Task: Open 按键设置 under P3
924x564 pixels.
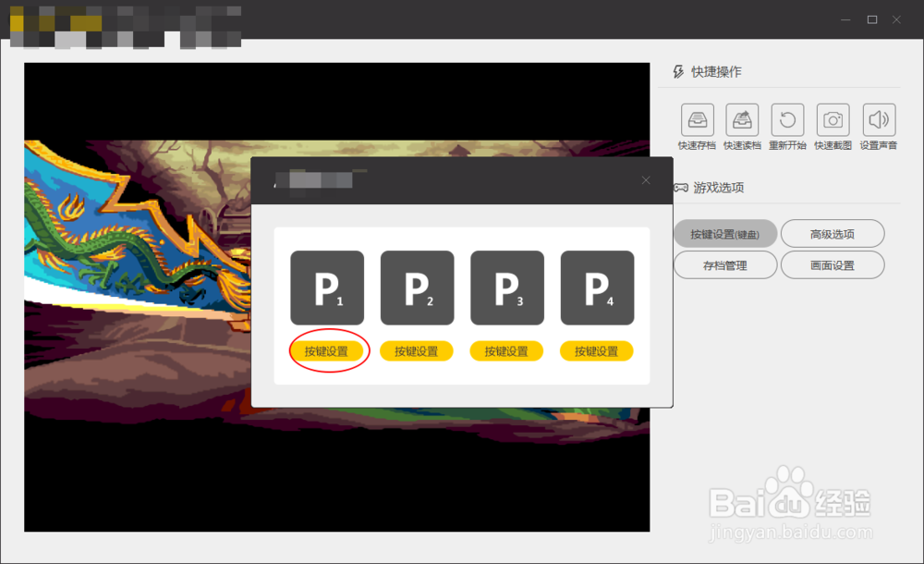Action: (506, 351)
